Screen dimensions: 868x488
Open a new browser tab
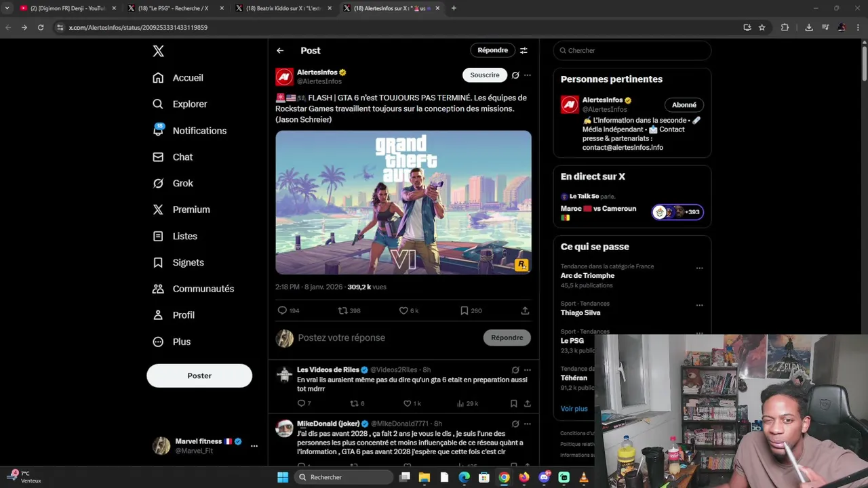coord(454,8)
